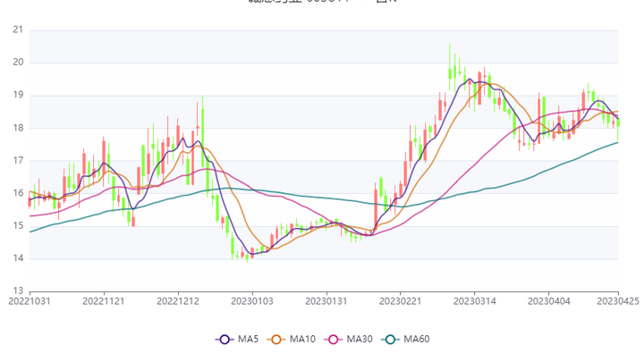Toggle the MA10 legend series
The image size is (644, 362).
[292, 340]
